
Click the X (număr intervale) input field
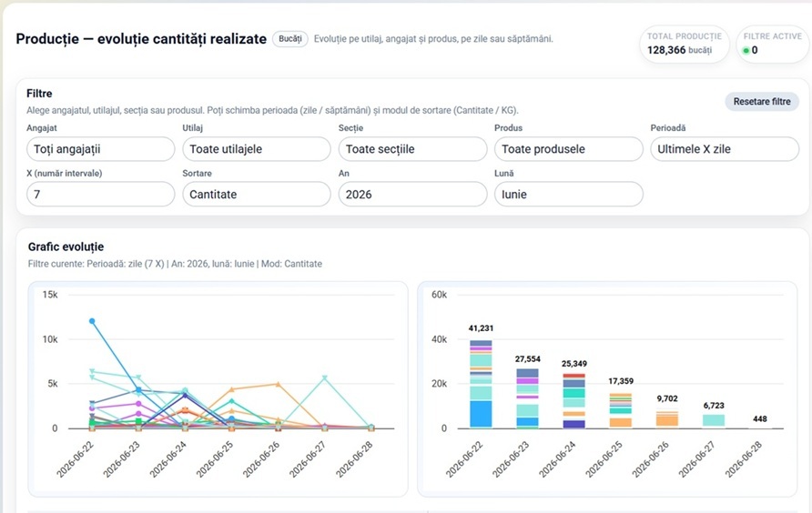(100, 194)
